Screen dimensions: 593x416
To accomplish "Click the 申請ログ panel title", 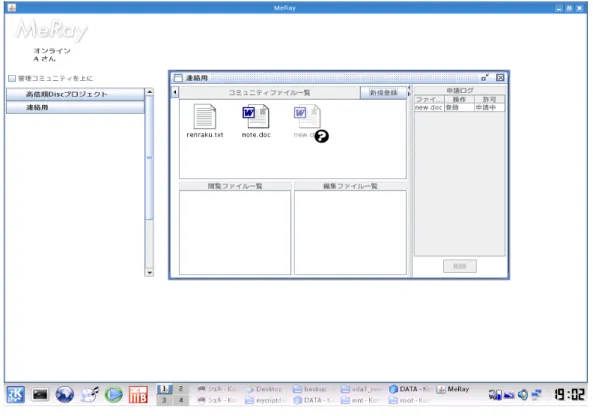I will click(x=460, y=90).
